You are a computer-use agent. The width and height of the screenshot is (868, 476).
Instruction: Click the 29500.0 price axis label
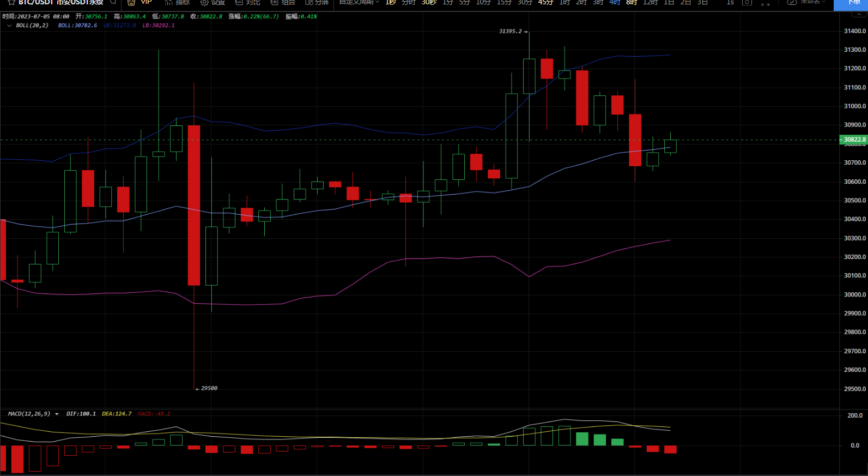click(855, 389)
